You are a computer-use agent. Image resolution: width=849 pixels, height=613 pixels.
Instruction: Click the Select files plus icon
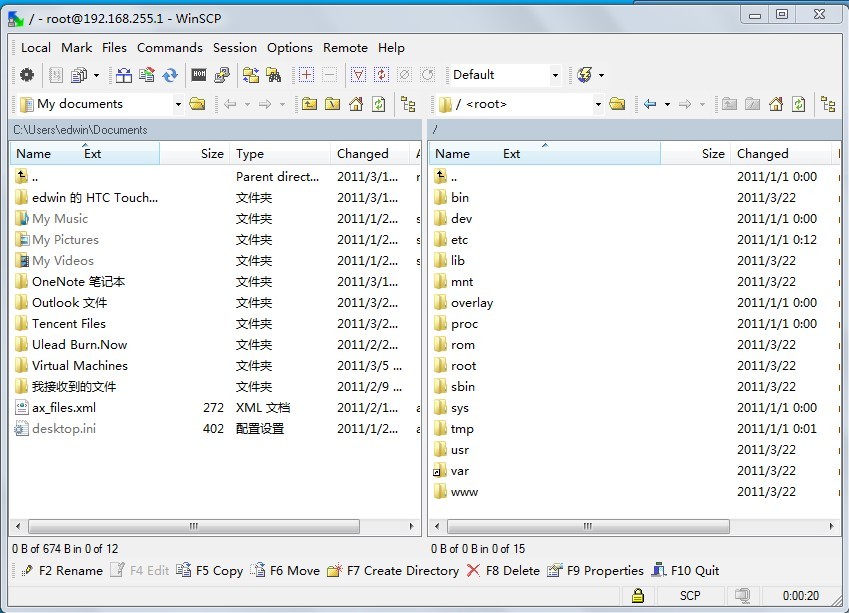click(306, 75)
